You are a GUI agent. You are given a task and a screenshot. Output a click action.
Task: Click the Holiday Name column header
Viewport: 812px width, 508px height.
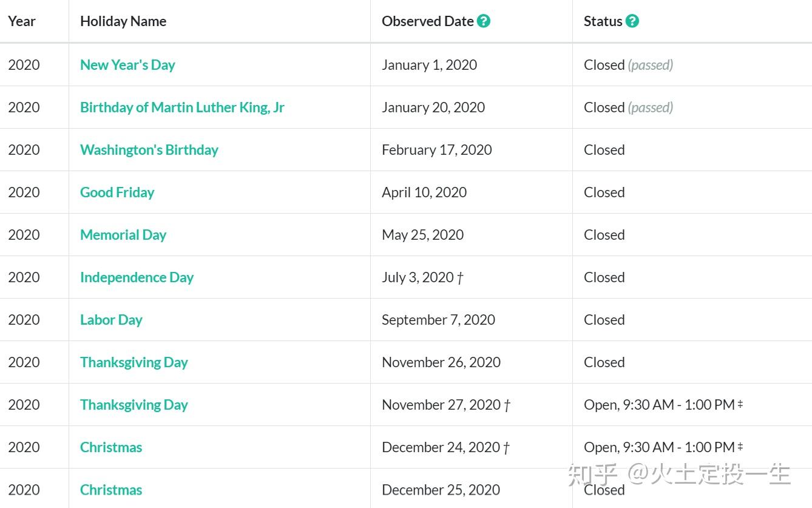(123, 21)
